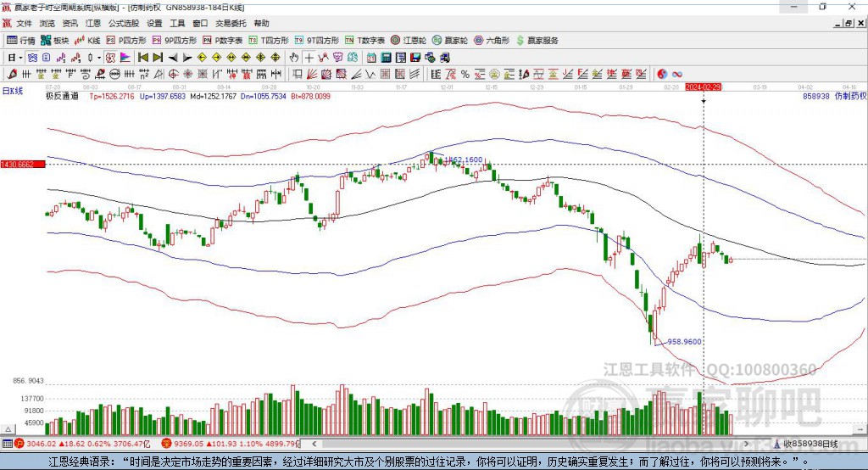
Task: Open the 交易委托 menu
Action: point(231,23)
